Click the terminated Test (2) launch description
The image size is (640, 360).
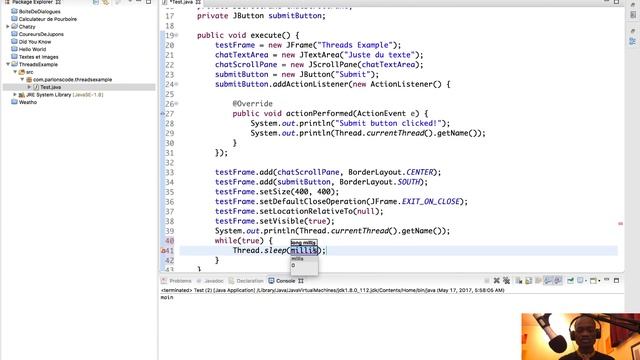(x=333, y=290)
